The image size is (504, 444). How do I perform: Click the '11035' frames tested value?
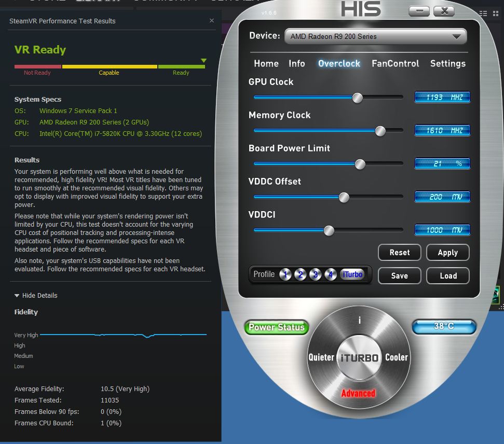tap(110, 400)
